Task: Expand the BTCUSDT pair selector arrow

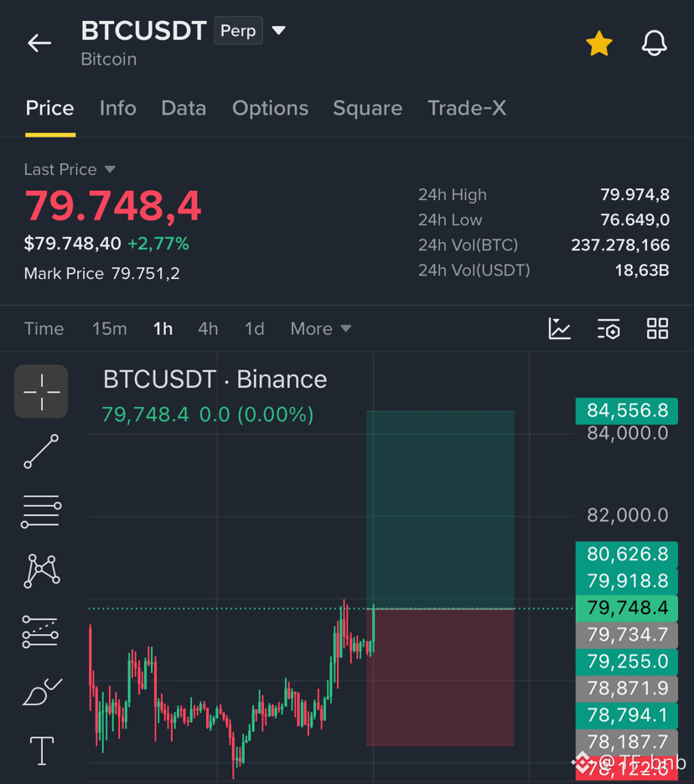Action: pyautogui.click(x=279, y=30)
